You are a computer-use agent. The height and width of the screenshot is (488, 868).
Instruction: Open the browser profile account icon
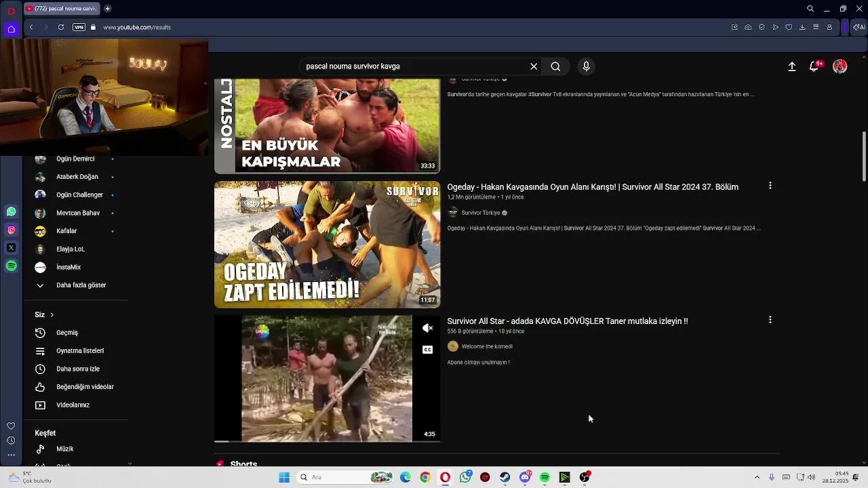[829, 27]
